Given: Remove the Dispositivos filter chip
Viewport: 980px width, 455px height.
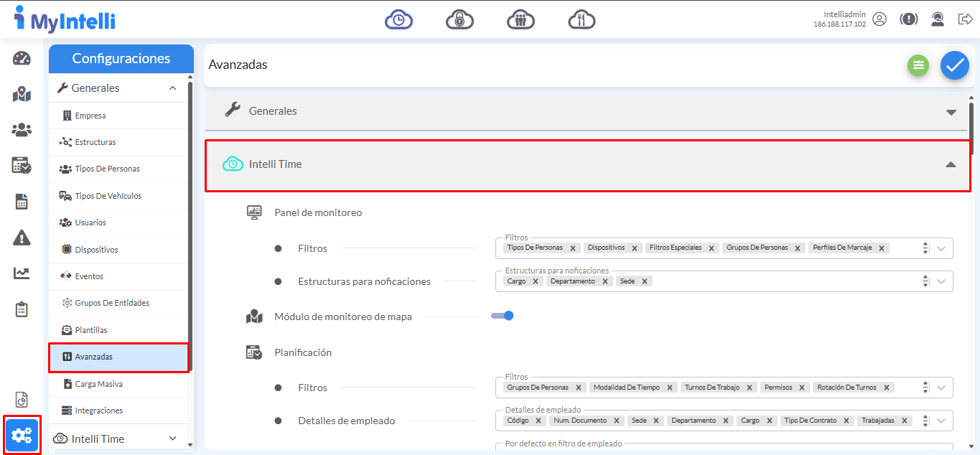Looking at the screenshot, I should click(x=635, y=248).
